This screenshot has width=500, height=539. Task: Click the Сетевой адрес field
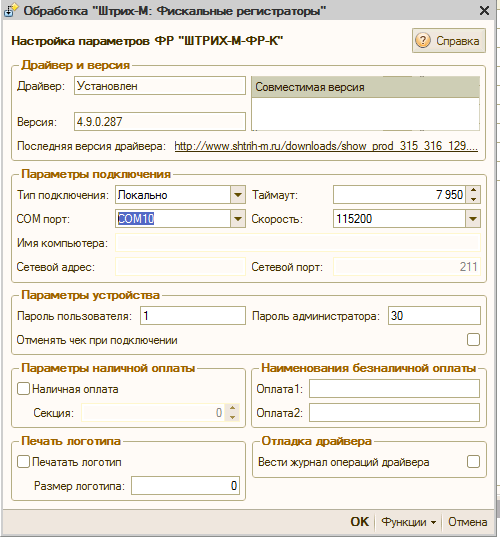(x=180, y=267)
